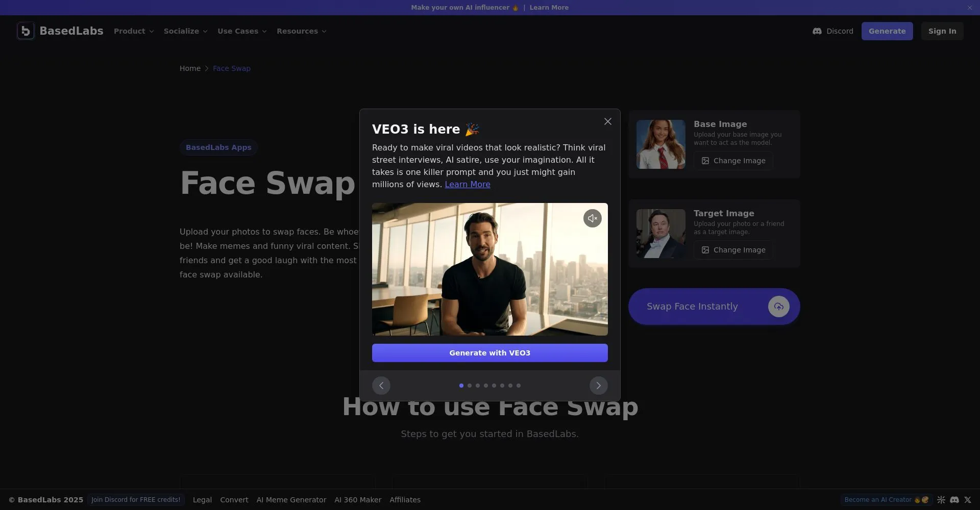Click the Target Image heading text
This screenshot has width=980, height=510.
[x=724, y=213]
